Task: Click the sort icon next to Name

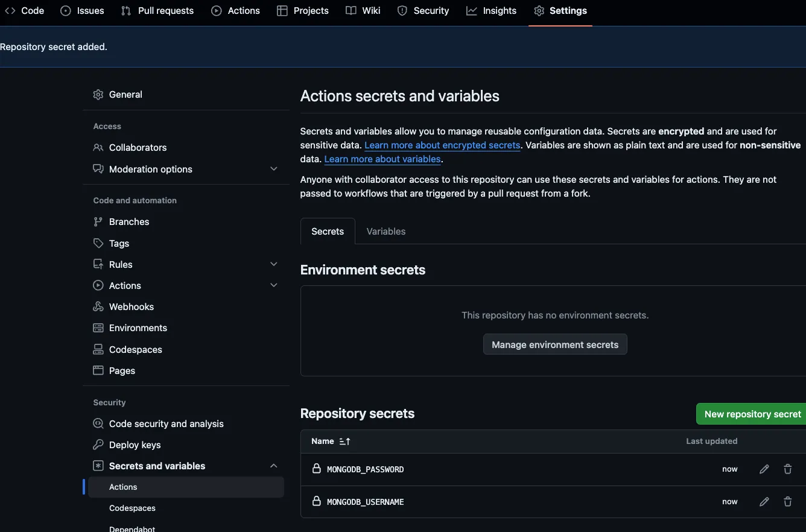Action: [345, 442]
